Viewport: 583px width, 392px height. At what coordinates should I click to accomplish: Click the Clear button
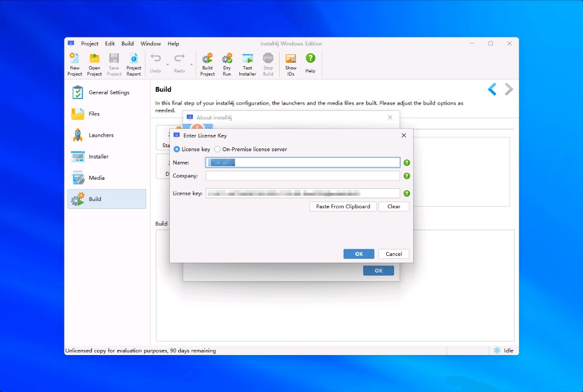pos(394,207)
